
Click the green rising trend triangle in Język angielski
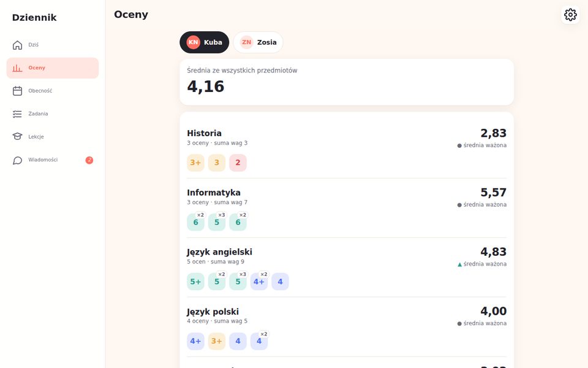(459, 264)
